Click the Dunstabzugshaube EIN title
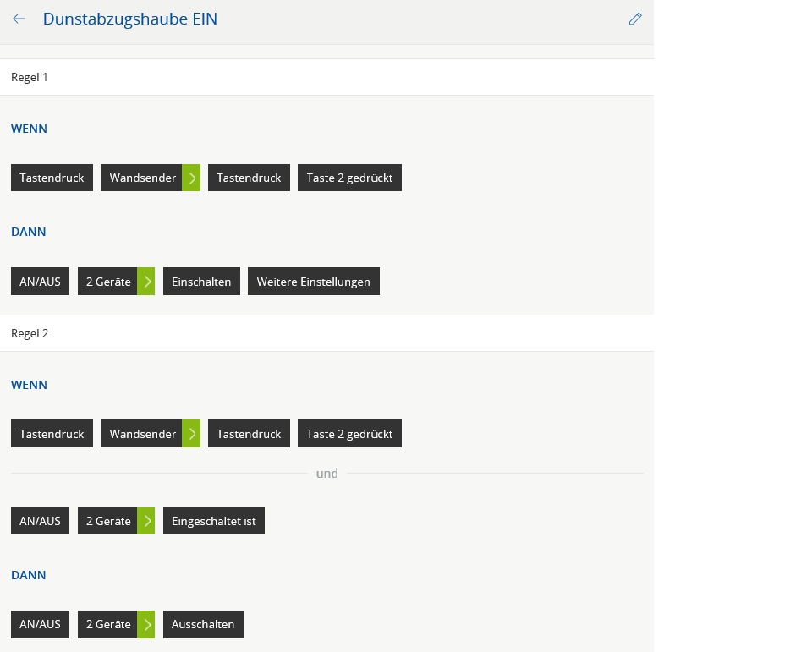Viewport: 812px width, 652px height. [129, 19]
